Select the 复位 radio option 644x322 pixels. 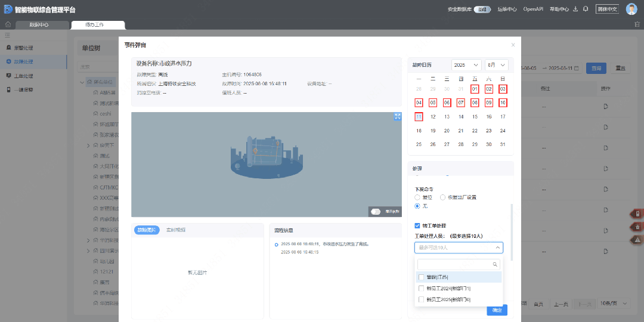pos(417,197)
